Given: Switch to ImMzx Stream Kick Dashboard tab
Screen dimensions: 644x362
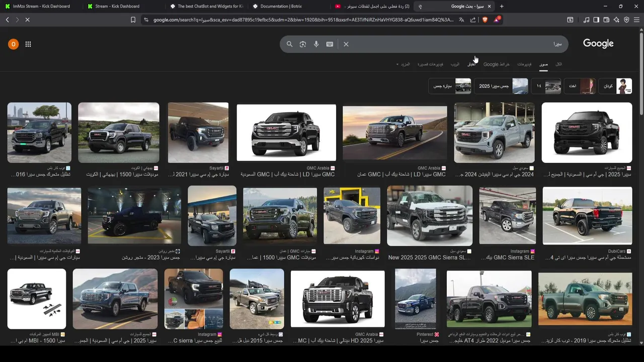Looking at the screenshot, I should tap(41, 6).
